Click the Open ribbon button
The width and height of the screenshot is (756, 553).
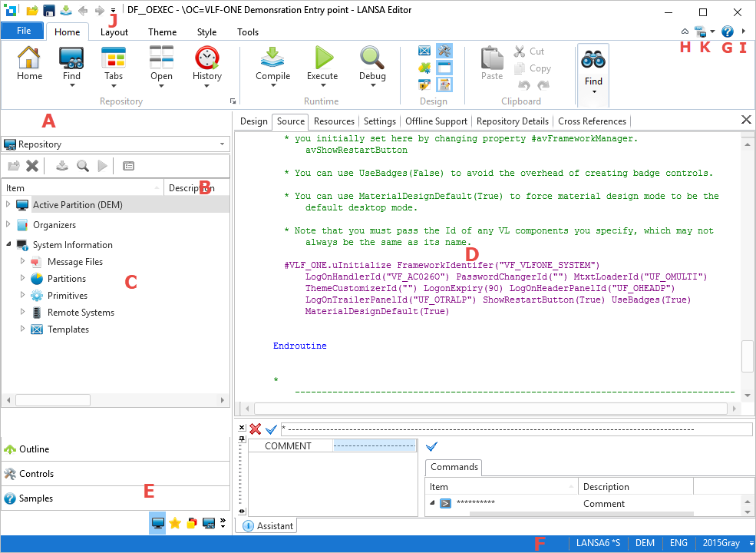(161, 67)
